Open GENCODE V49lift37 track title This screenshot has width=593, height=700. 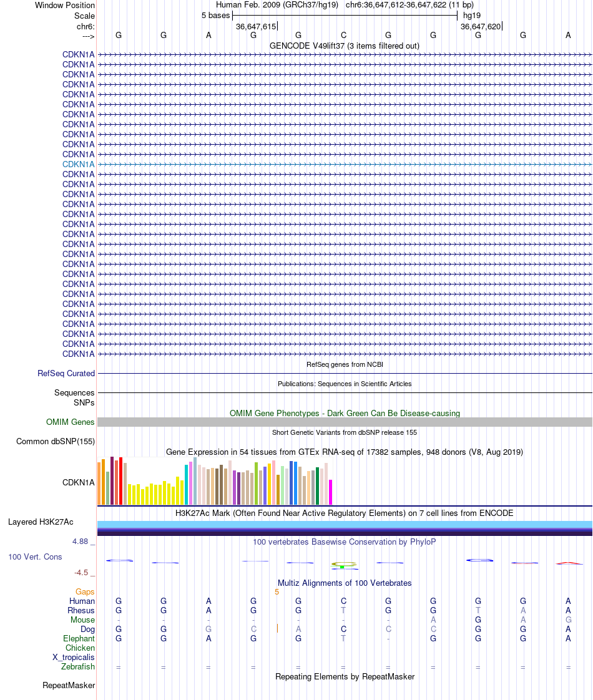coord(345,46)
